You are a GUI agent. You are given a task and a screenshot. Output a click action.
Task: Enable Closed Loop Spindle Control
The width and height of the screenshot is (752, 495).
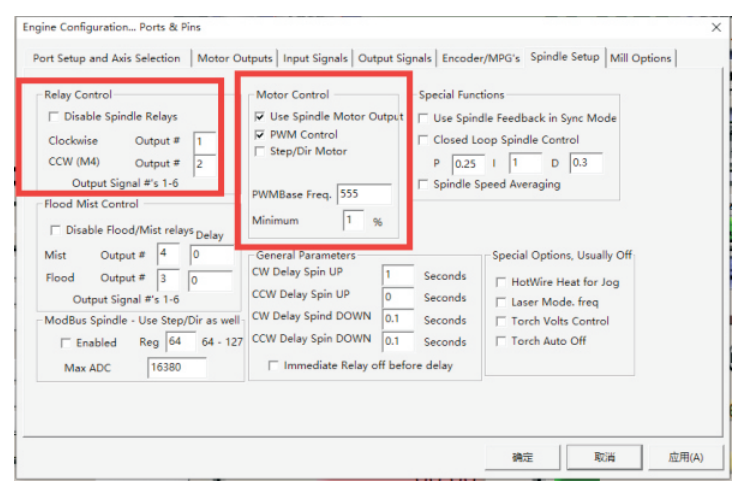coord(424,140)
